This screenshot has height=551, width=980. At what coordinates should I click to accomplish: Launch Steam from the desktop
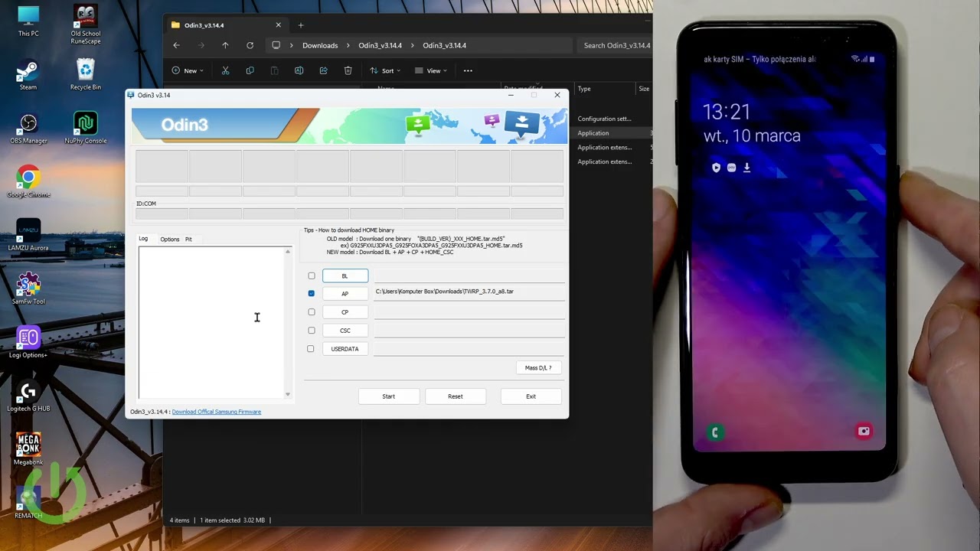[28, 75]
